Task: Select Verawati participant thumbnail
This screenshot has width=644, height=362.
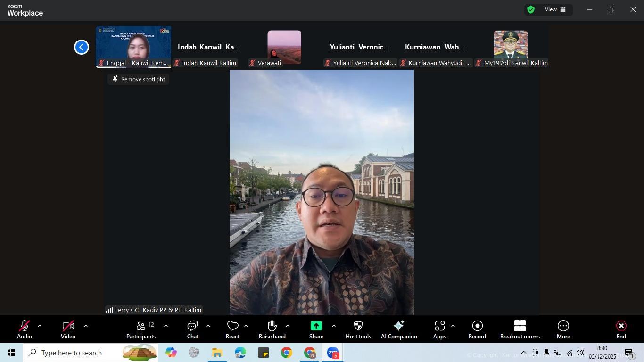Action: coord(284,47)
